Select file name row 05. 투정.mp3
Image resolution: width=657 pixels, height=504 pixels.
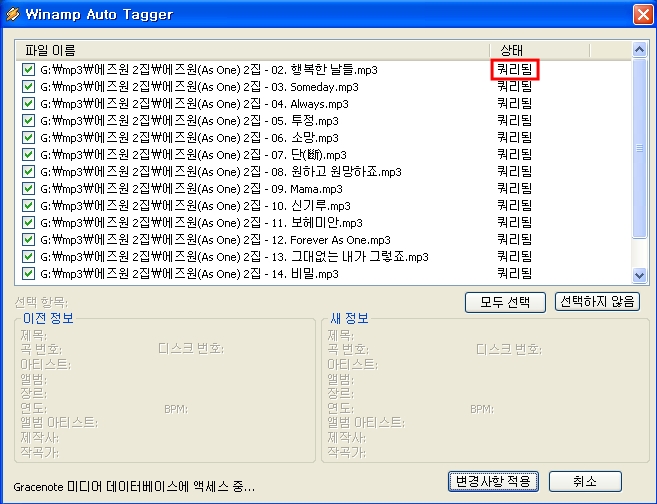189,121
